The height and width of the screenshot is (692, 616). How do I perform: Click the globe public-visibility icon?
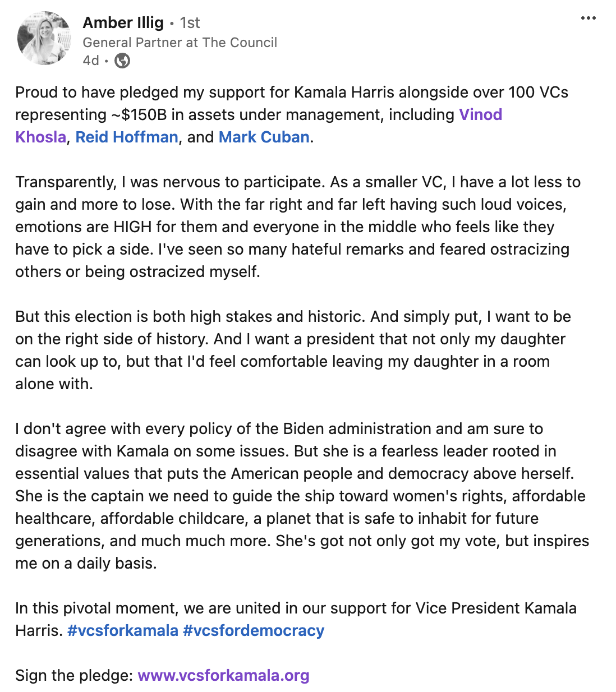click(x=122, y=61)
